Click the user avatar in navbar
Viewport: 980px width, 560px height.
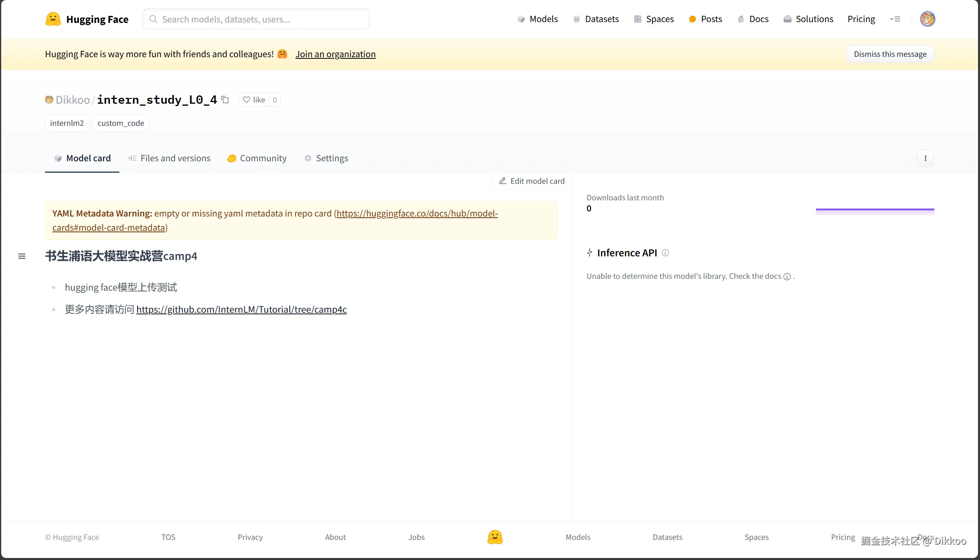[x=927, y=19]
